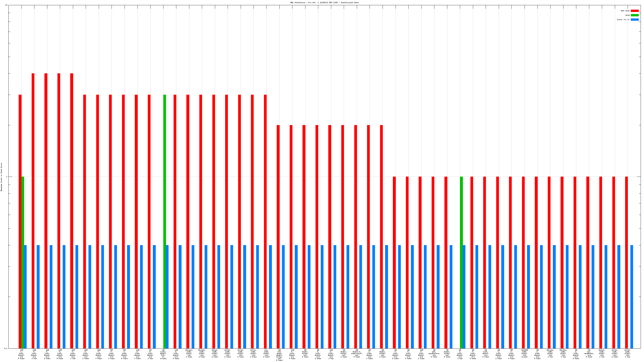644x362 pixels.
Task: Select the Score (0..1) legend label
Action: click(x=623, y=19)
